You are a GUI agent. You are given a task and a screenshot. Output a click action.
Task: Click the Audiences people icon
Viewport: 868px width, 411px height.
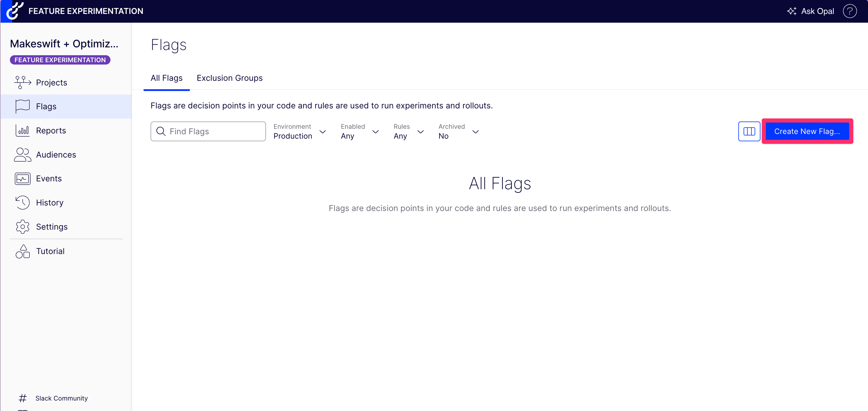[x=22, y=155]
